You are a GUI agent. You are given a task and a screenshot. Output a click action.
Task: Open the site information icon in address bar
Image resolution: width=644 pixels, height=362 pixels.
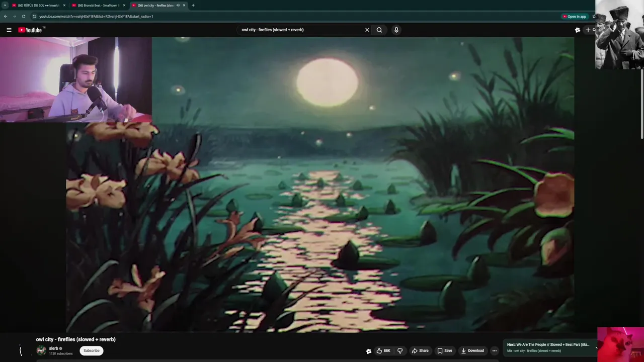click(34, 16)
